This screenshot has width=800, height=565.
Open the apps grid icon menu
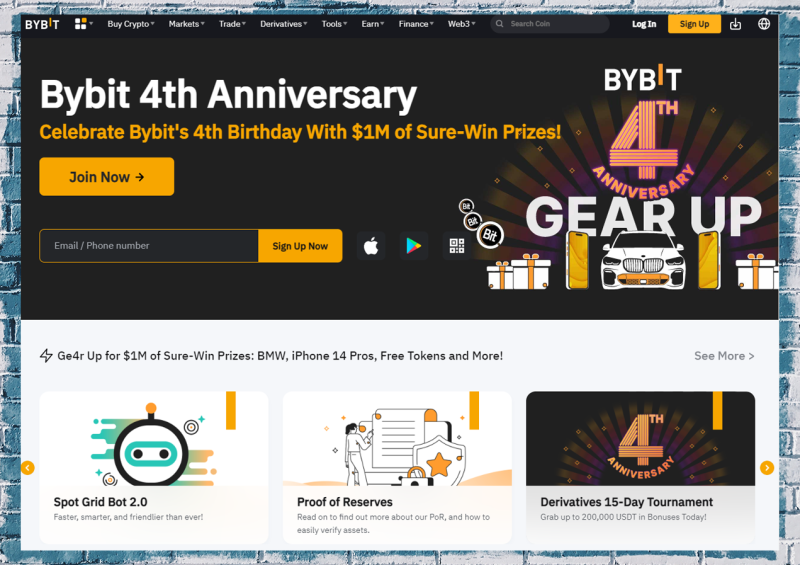tap(81, 23)
